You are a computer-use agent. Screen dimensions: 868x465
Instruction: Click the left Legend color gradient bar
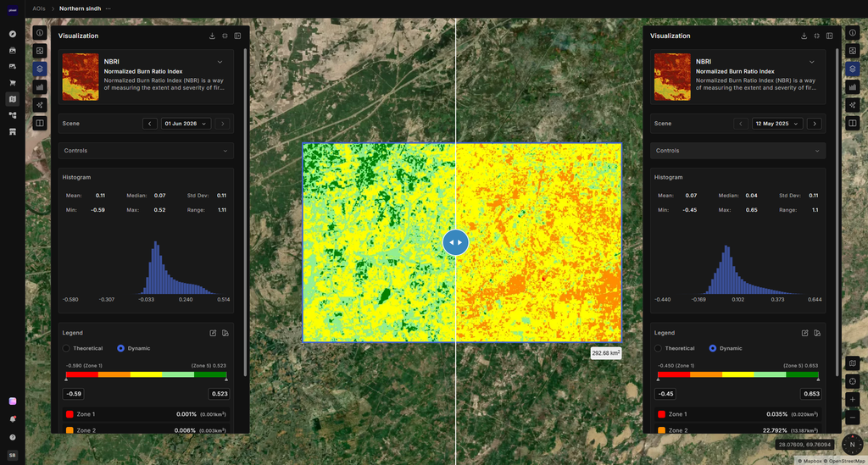(146, 374)
